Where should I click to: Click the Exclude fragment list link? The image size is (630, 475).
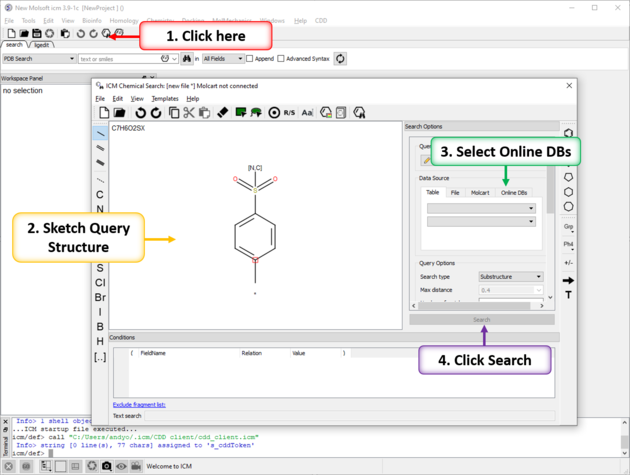click(139, 404)
